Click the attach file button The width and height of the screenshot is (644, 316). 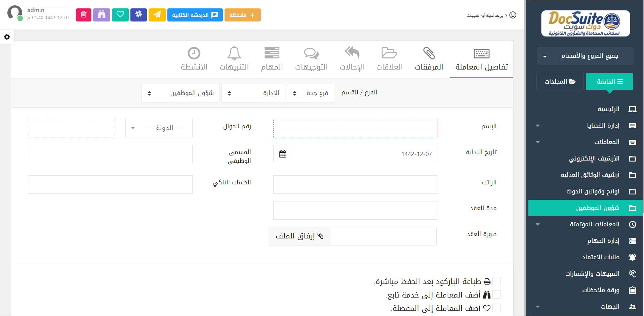pos(299,236)
